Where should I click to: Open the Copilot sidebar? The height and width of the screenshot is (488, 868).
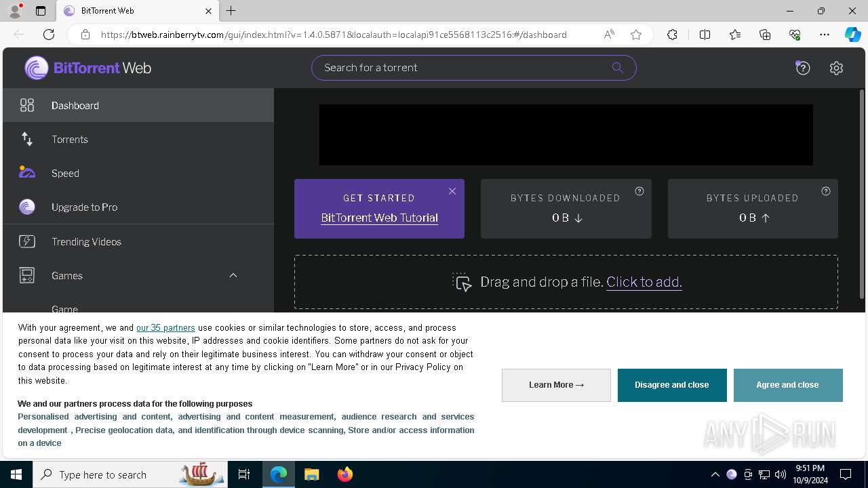point(852,35)
